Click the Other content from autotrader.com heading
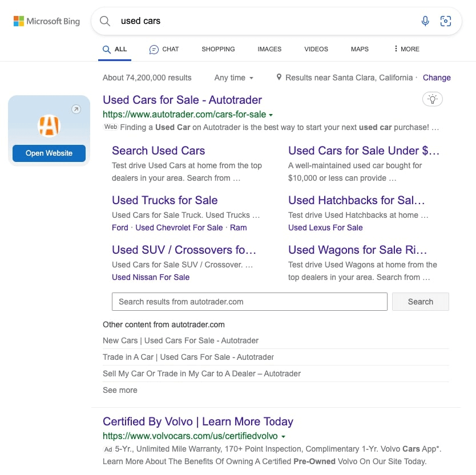This screenshot has height=475, width=476. pos(164,324)
